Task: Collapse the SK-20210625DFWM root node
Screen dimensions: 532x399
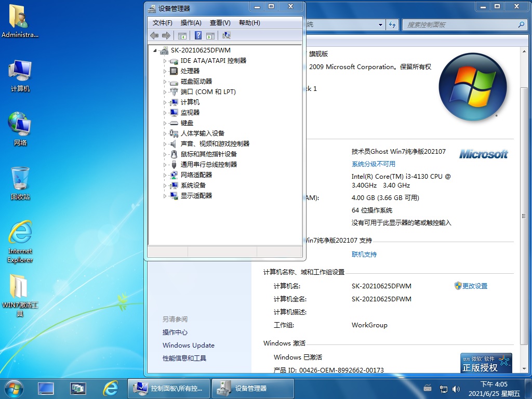Action: (155, 50)
